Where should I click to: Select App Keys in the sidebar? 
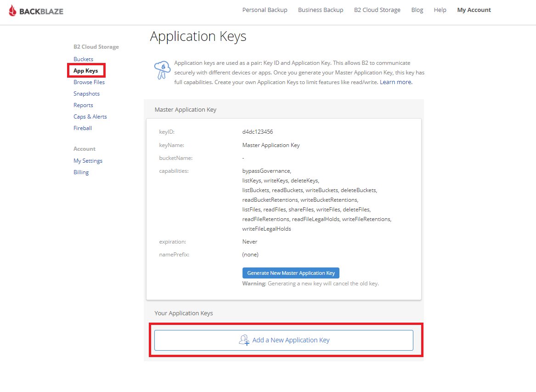(x=86, y=71)
